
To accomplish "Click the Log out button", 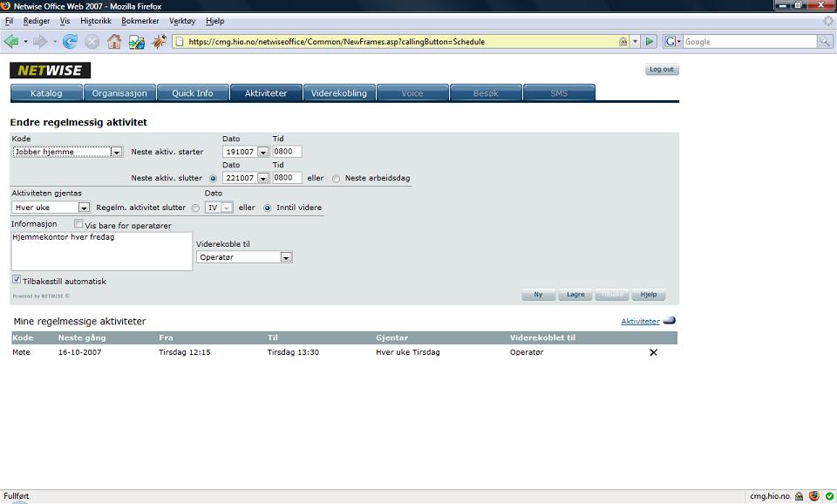I will pyautogui.click(x=662, y=70).
